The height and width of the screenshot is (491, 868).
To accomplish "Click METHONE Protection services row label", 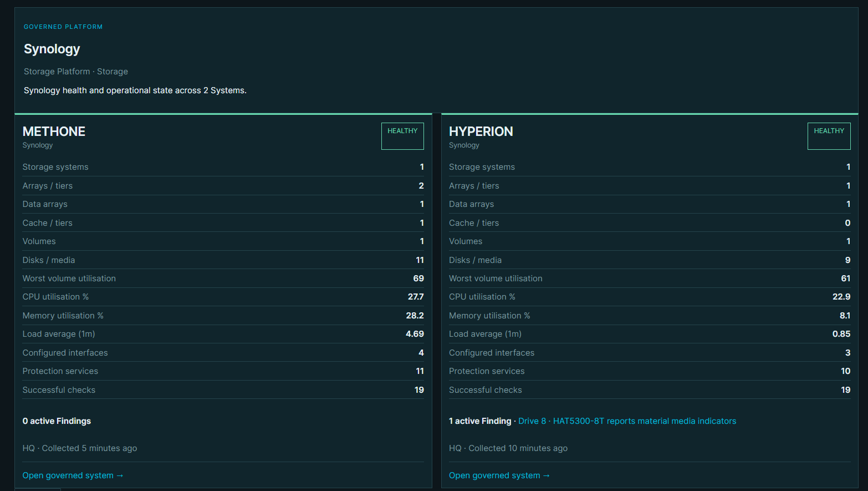I will [60, 371].
